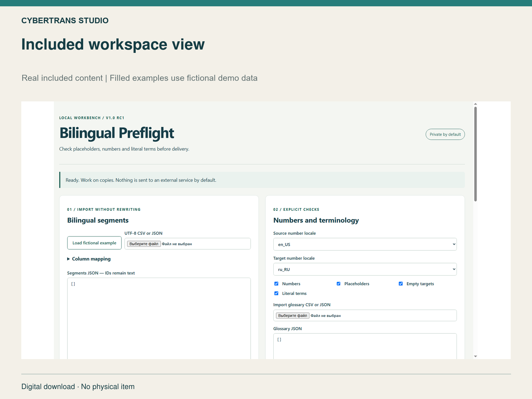
Task: Toggle the Literal terms checkbox
Action: tap(276, 293)
